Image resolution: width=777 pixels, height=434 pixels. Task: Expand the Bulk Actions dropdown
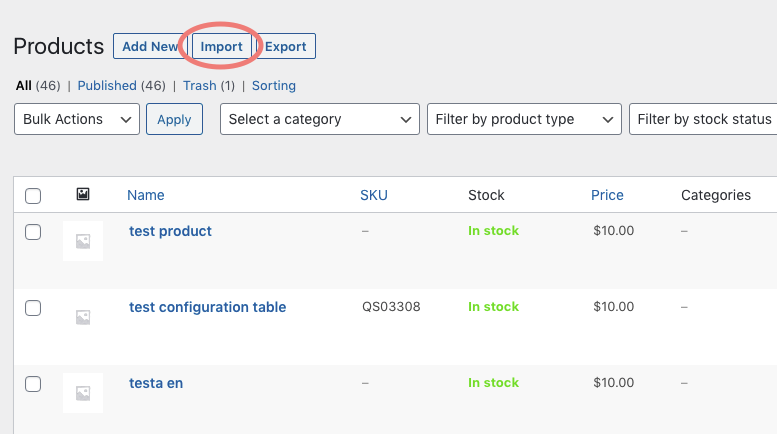(77, 119)
